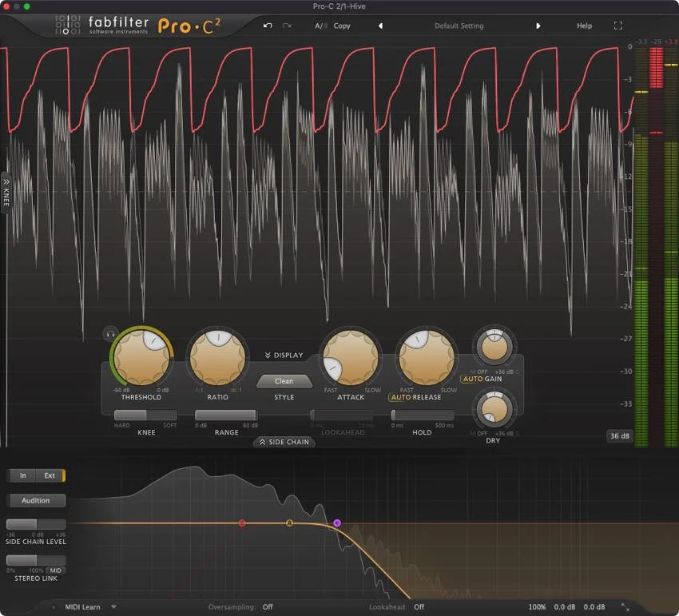Toggle AUTO gain
Screen dimensions: 679x616
click(473, 379)
